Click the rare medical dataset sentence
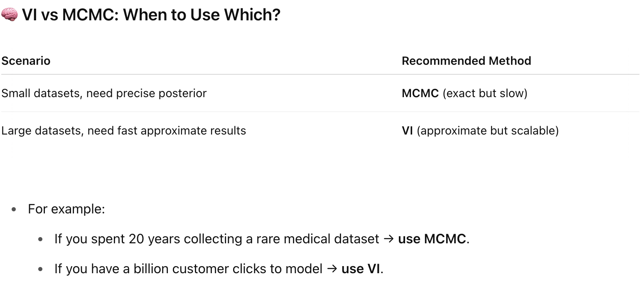 (x=262, y=239)
